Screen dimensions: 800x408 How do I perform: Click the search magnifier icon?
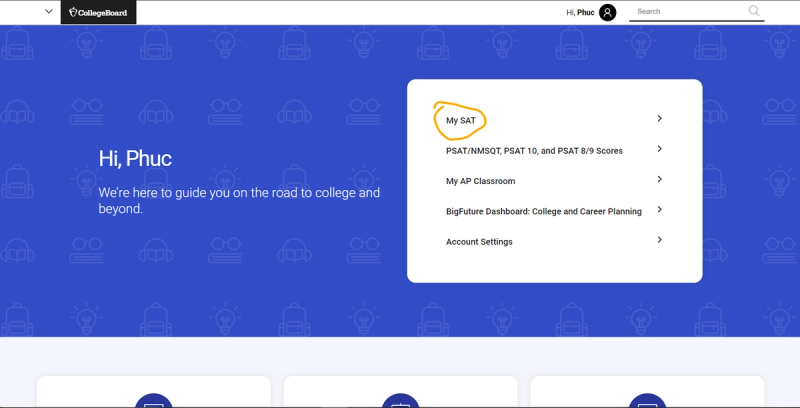click(754, 11)
